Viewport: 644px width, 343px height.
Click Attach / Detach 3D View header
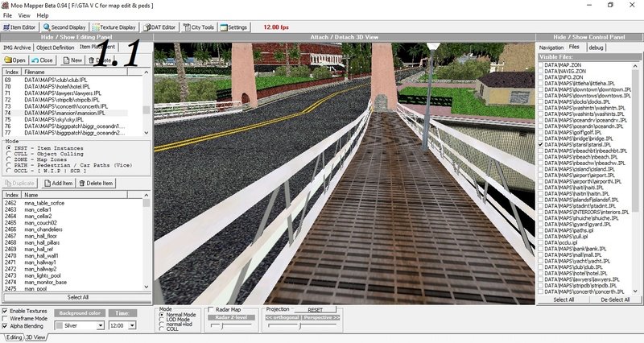(345, 37)
